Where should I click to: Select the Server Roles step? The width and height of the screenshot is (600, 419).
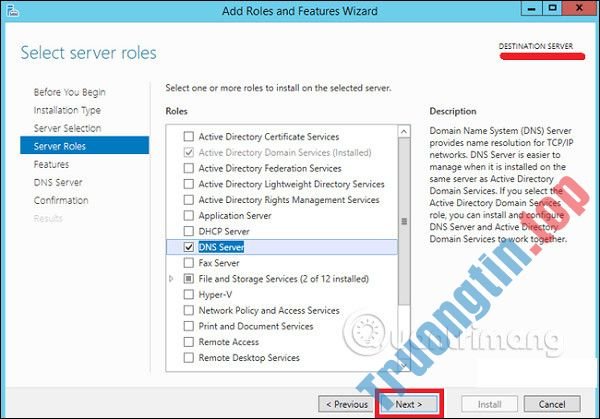(85, 146)
